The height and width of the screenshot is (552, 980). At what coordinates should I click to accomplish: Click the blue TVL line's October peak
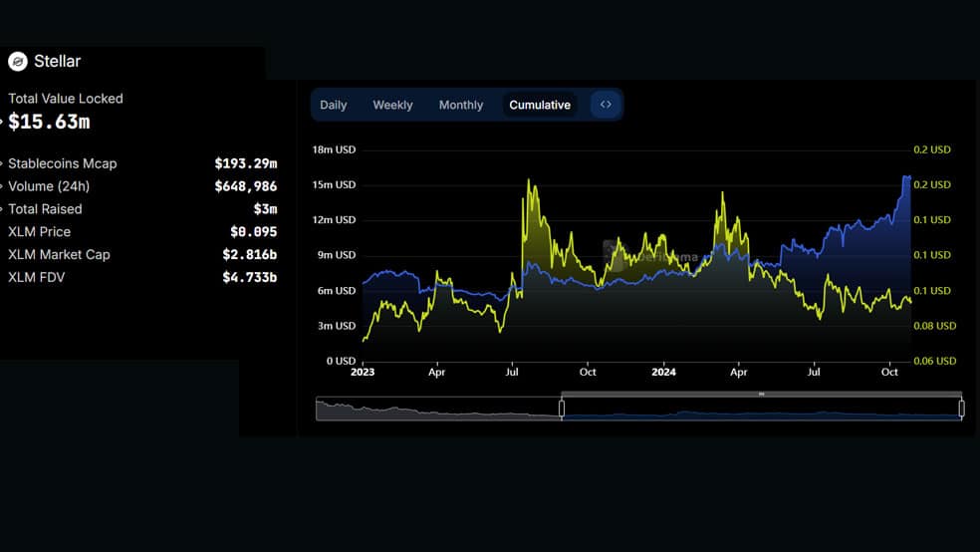[x=907, y=177]
